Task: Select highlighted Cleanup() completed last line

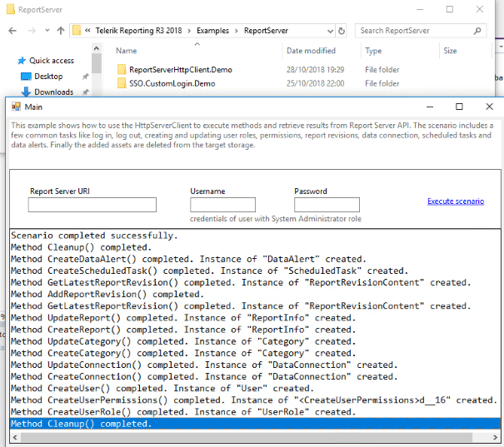Action: 255,424
